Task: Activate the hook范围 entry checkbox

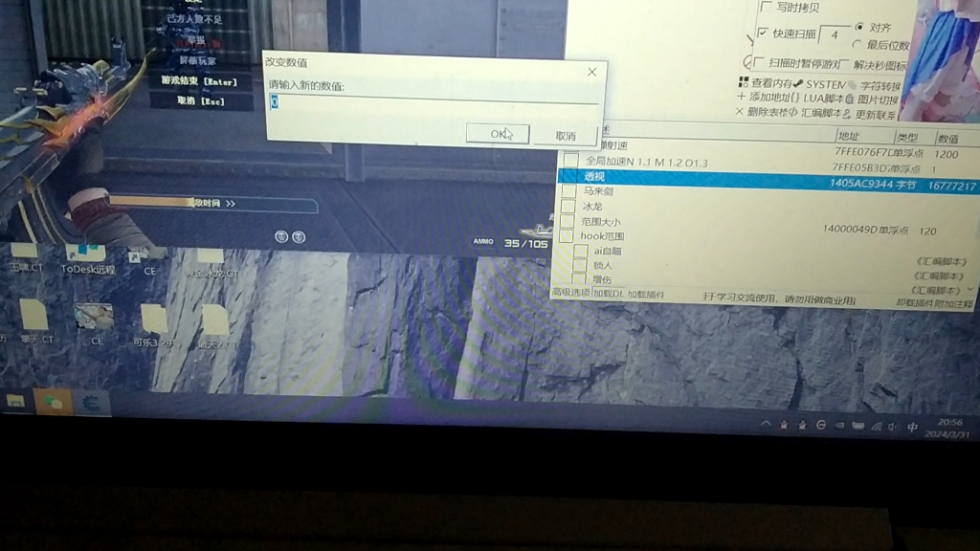Action: coord(567,235)
